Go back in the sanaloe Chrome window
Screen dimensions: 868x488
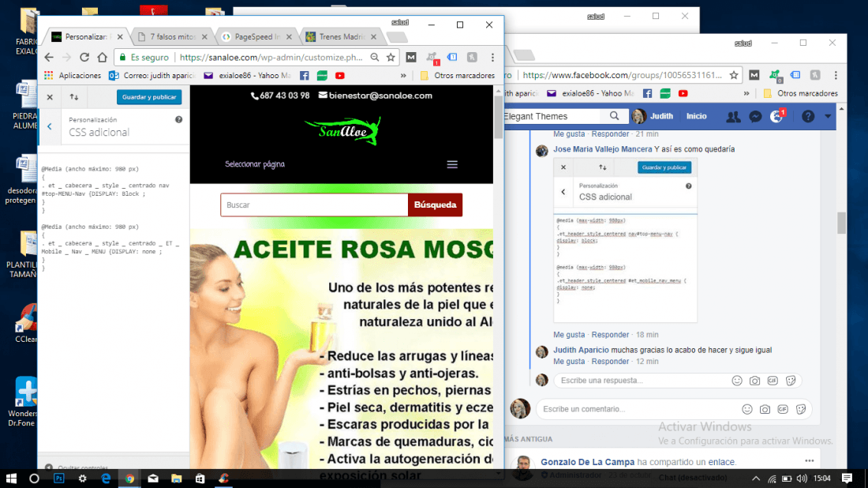49,57
